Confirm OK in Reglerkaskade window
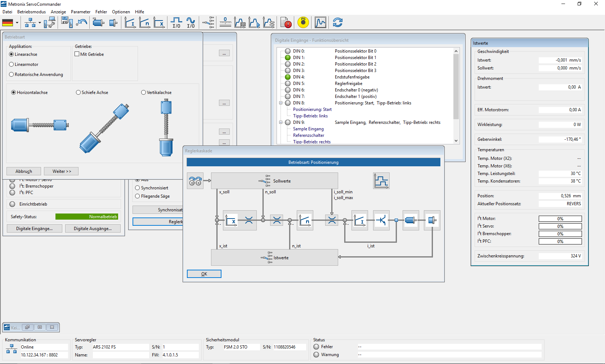605x364 pixels. click(204, 274)
